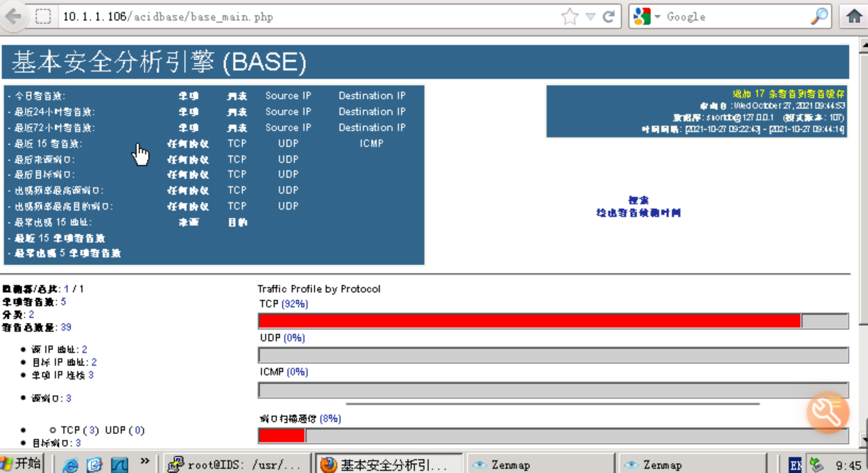Open 任何协议 link for last 15 alerts
Screen dimensions: 868x473
pyautogui.click(x=188, y=144)
